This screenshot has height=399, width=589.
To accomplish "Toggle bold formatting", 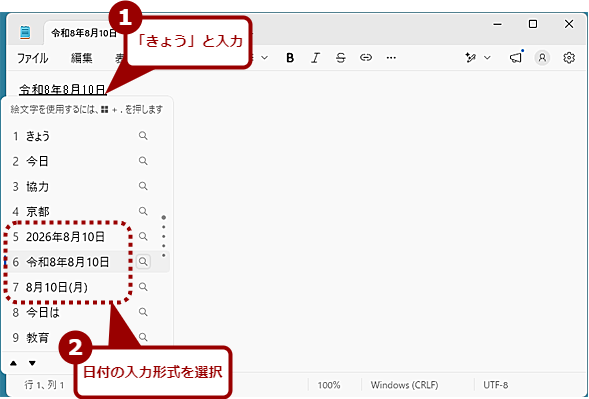I will tap(290, 58).
